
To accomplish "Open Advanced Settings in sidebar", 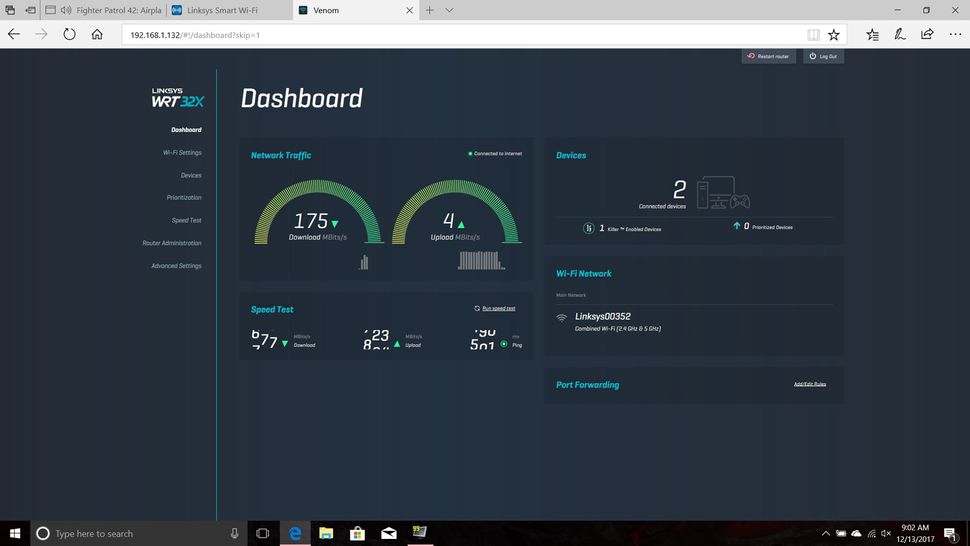I will (x=176, y=266).
